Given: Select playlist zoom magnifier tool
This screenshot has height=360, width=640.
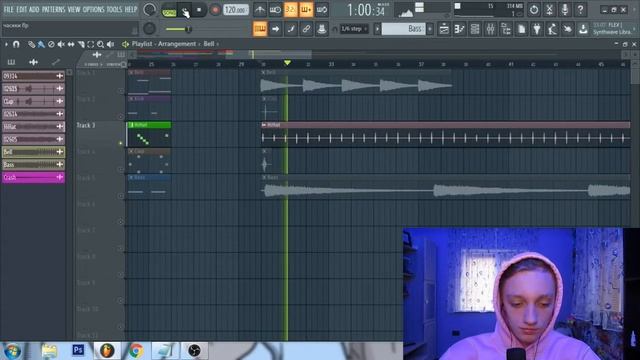Looking at the screenshot, I should click(100, 44).
